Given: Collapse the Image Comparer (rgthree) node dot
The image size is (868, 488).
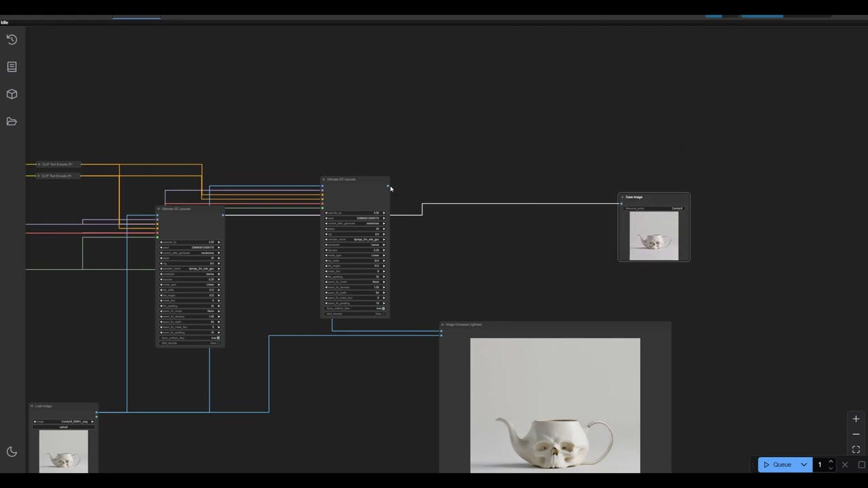Looking at the screenshot, I should click(x=443, y=325).
